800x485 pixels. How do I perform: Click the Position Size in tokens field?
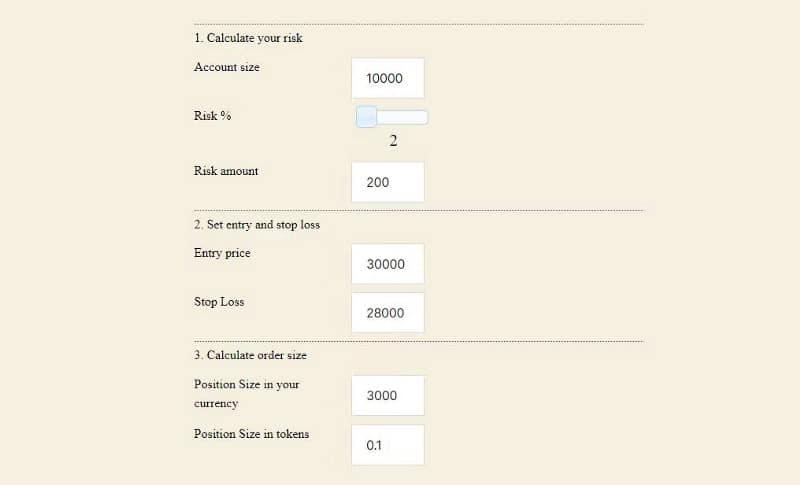[388, 445]
